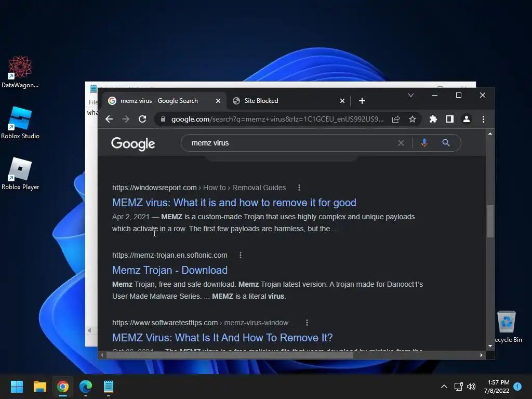This screenshot has height=399, width=532.
Task: Open the Chrome extensions puzzle icon
Action: click(433, 119)
